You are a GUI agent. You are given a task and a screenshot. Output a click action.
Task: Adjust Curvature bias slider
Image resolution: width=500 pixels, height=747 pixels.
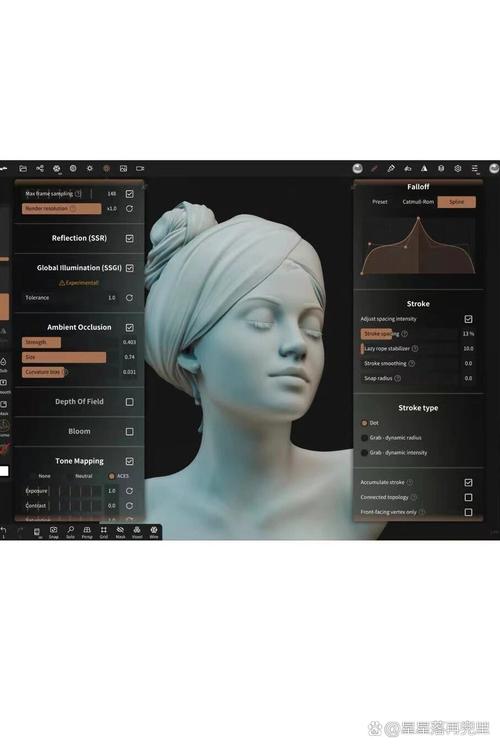70,372
